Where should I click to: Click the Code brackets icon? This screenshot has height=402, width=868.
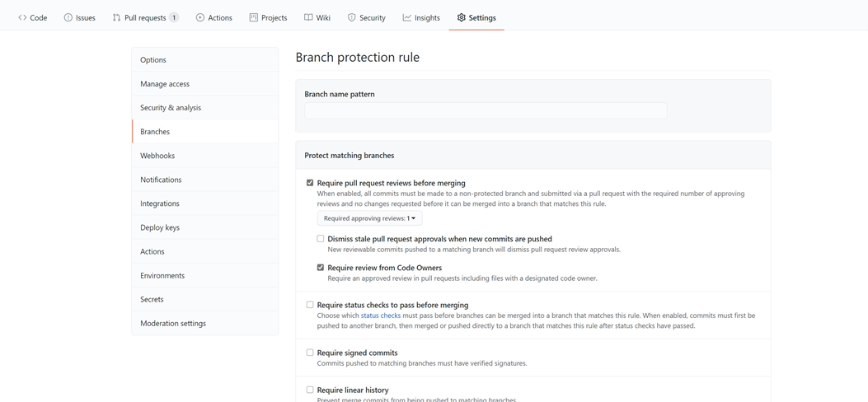coord(22,17)
